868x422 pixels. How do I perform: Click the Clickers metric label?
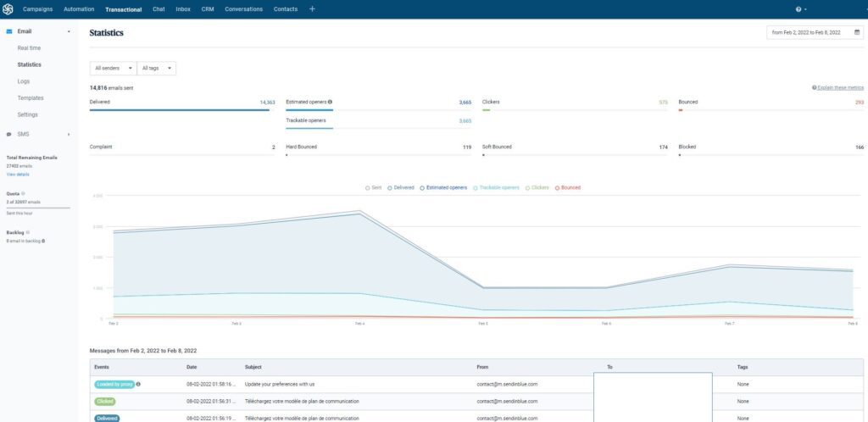[x=491, y=102]
